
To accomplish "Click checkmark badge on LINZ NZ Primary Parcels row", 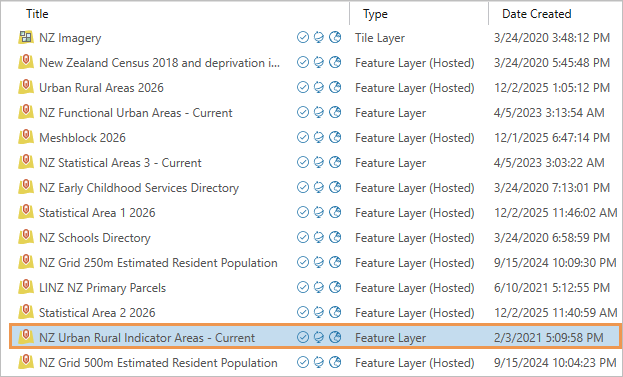I will (303, 288).
